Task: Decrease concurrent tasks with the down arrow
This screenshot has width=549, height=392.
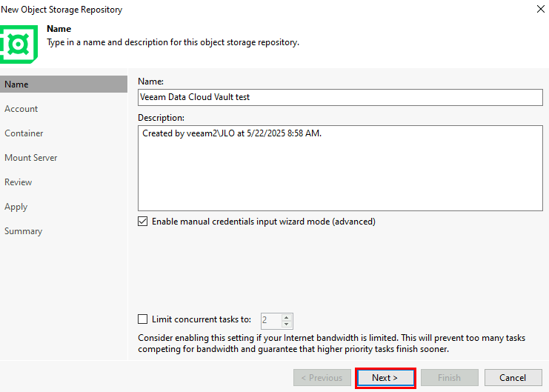Action: [287, 324]
